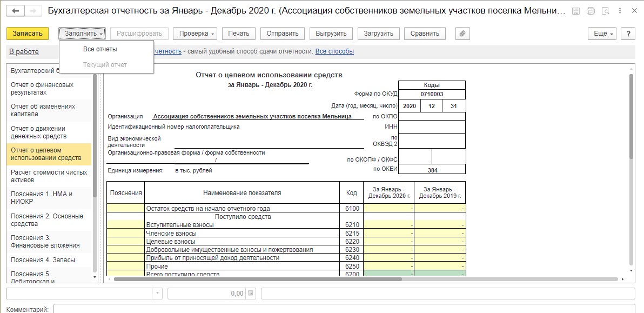The image size is (644, 313).
Task: Open Пояснения 1. НМА и НИОКР
Action: click(x=49, y=198)
